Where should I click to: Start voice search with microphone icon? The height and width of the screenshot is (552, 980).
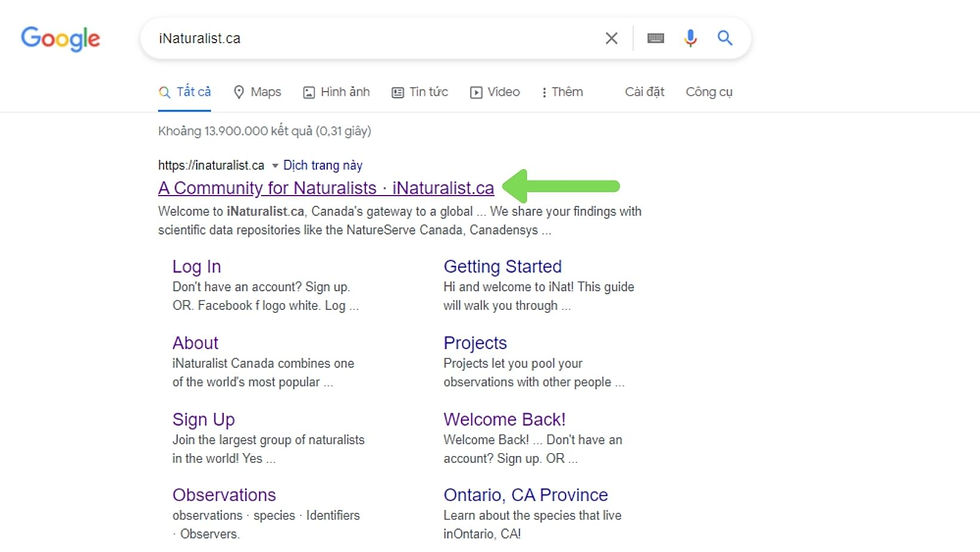[x=690, y=38]
